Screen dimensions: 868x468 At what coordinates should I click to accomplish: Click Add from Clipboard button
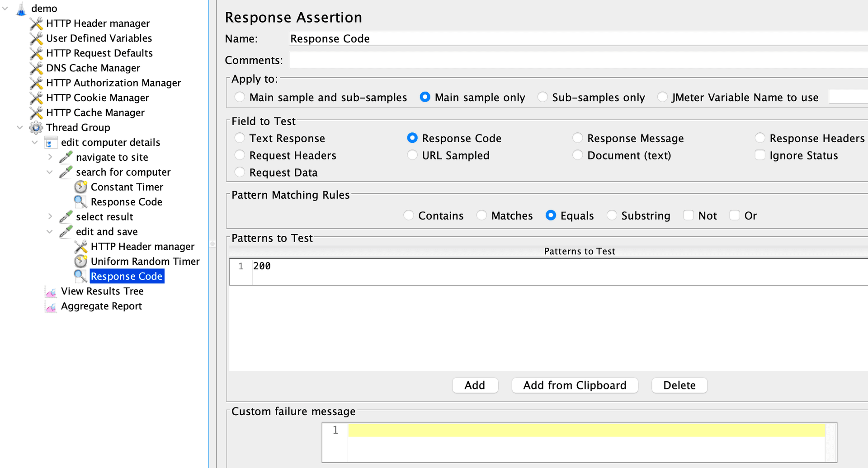[x=575, y=385]
